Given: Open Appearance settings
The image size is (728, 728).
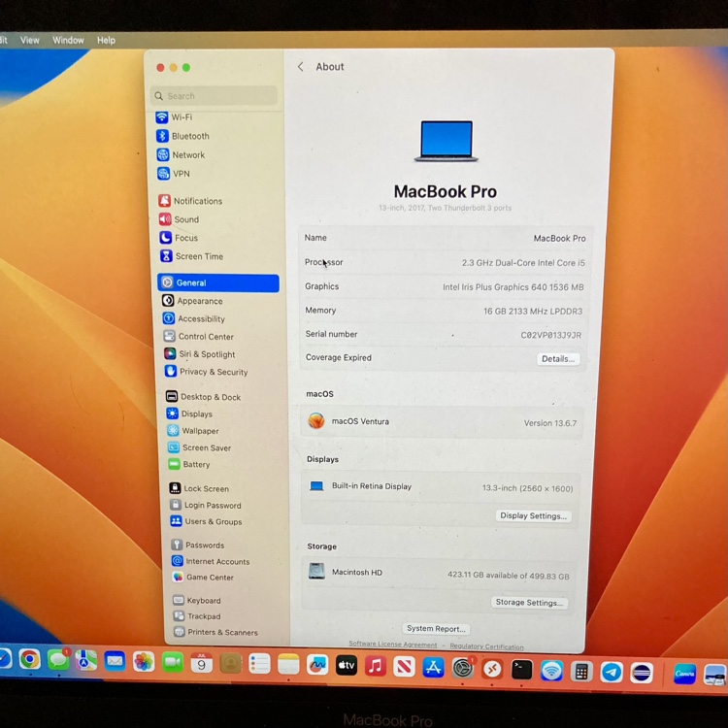Looking at the screenshot, I should click(x=192, y=301).
